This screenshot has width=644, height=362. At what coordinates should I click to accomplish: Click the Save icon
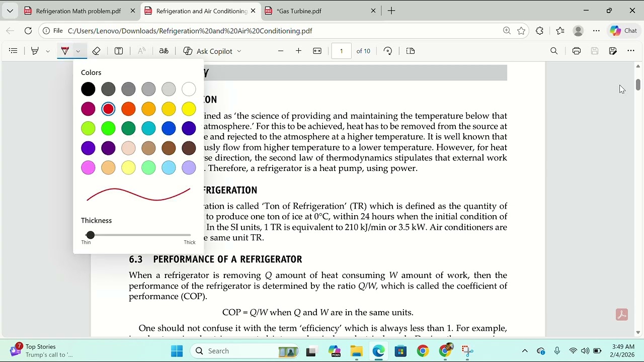click(595, 51)
